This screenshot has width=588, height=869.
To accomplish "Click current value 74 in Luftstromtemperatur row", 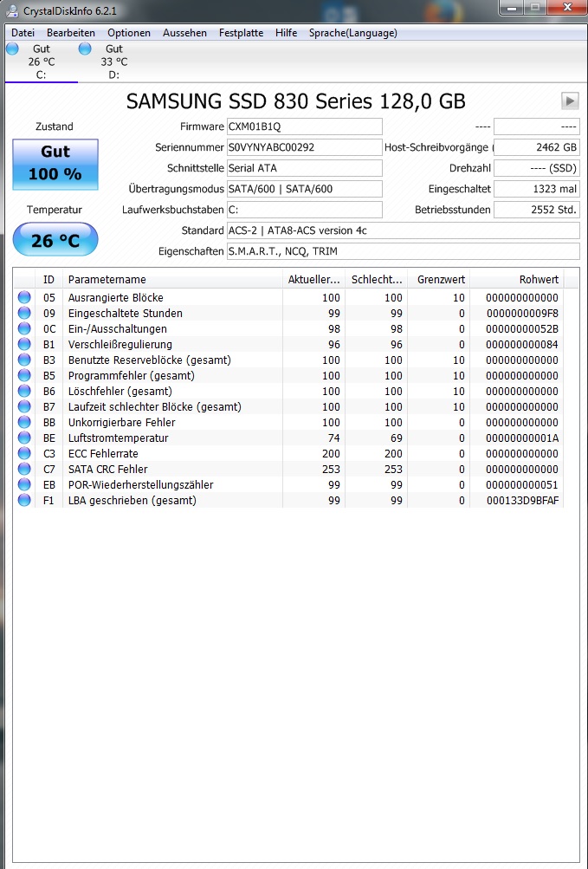I will [333, 438].
